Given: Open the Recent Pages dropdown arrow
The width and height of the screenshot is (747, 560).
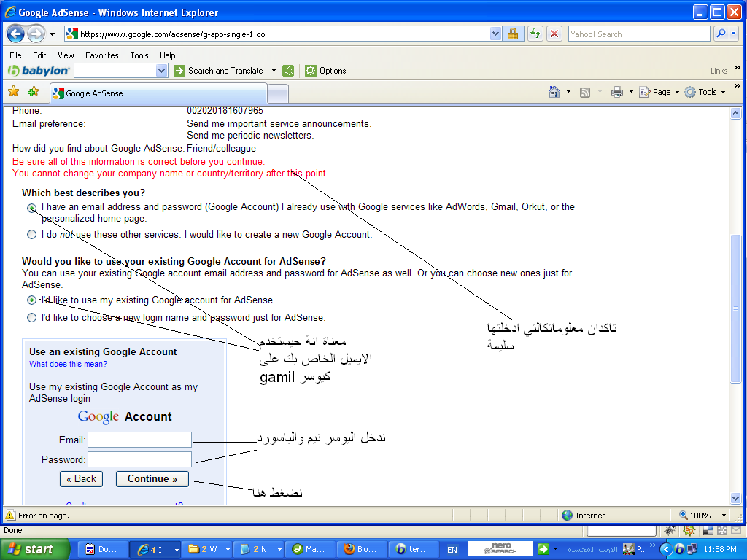Looking at the screenshot, I should pyautogui.click(x=52, y=34).
